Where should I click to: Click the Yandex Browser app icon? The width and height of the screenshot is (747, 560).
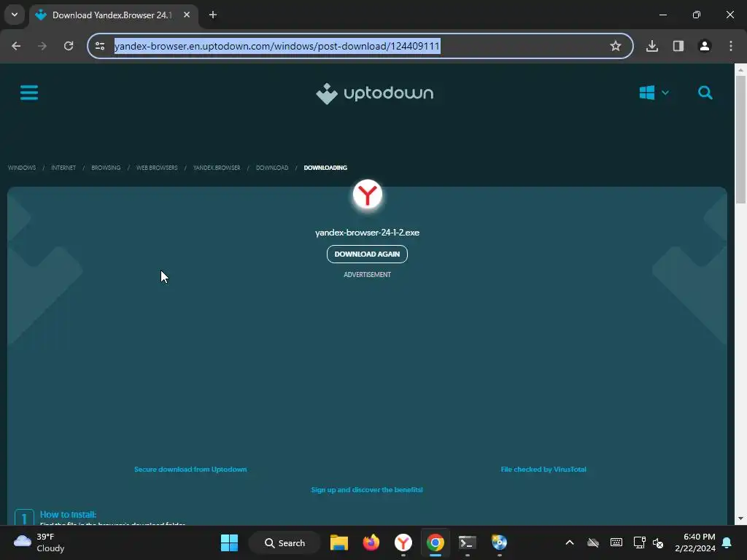coord(368,195)
